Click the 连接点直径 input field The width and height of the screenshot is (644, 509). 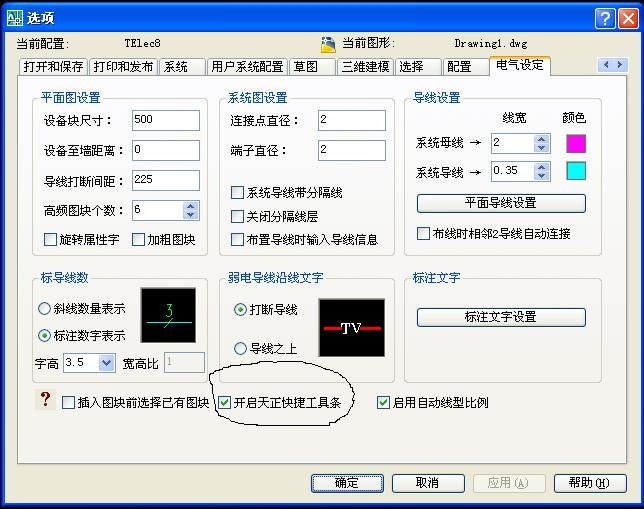coord(352,120)
